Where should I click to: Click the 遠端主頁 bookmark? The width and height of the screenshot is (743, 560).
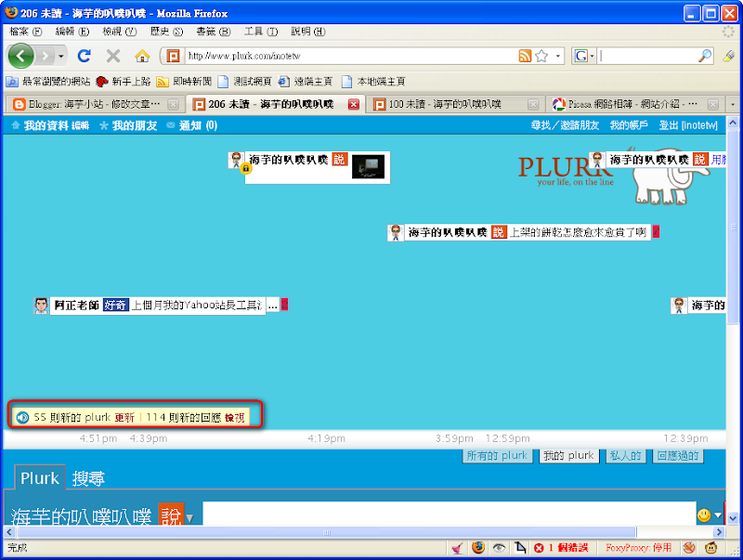pyautogui.click(x=306, y=82)
